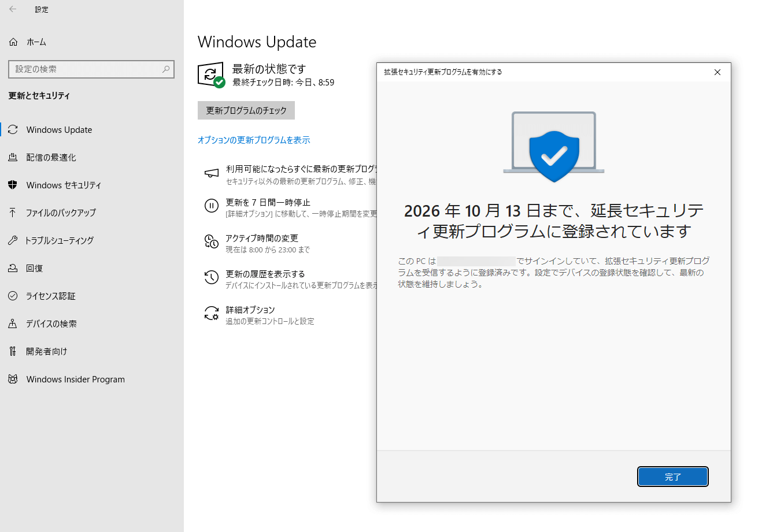The height and width of the screenshot is (532, 762).
Task: Select Windows Update in the sidebar
Action: pos(59,130)
